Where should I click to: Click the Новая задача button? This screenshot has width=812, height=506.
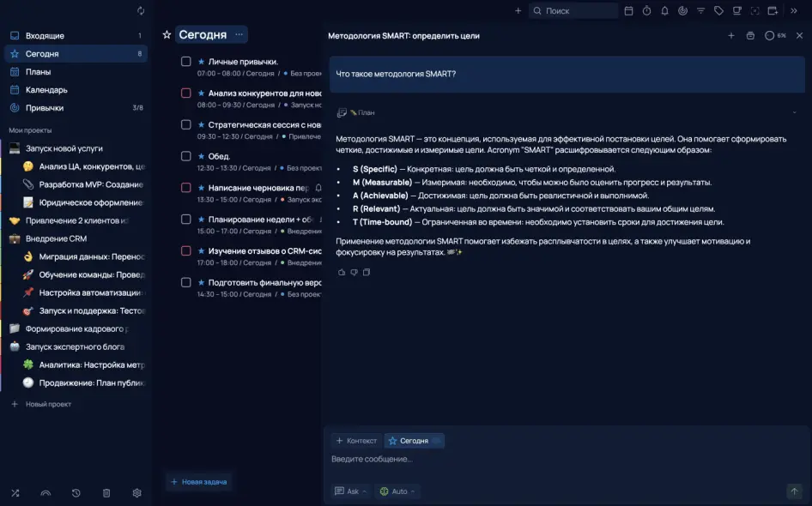point(198,482)
